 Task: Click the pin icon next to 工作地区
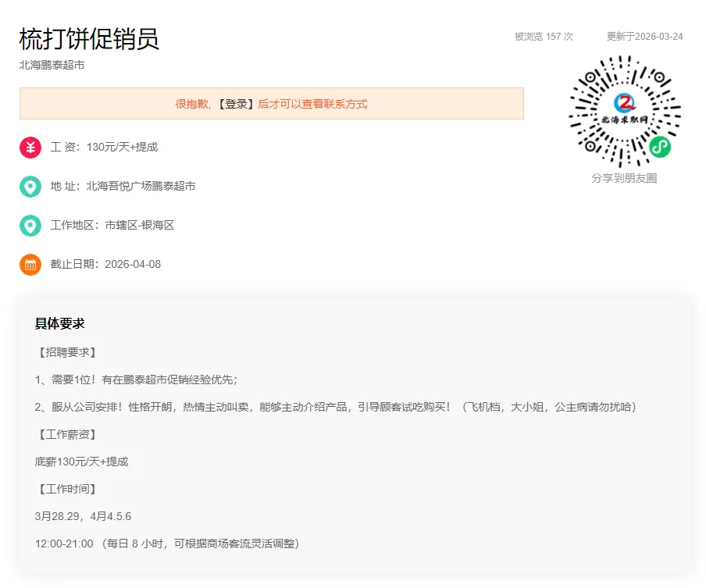pos(30,225)
